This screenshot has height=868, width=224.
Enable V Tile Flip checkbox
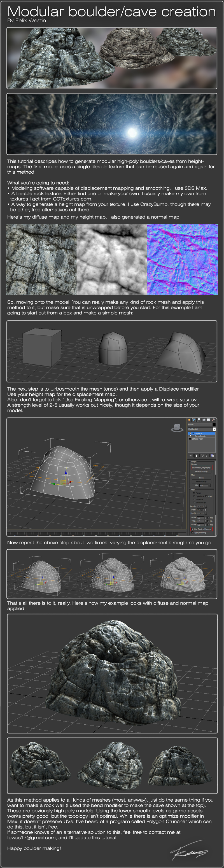[209, 521]
